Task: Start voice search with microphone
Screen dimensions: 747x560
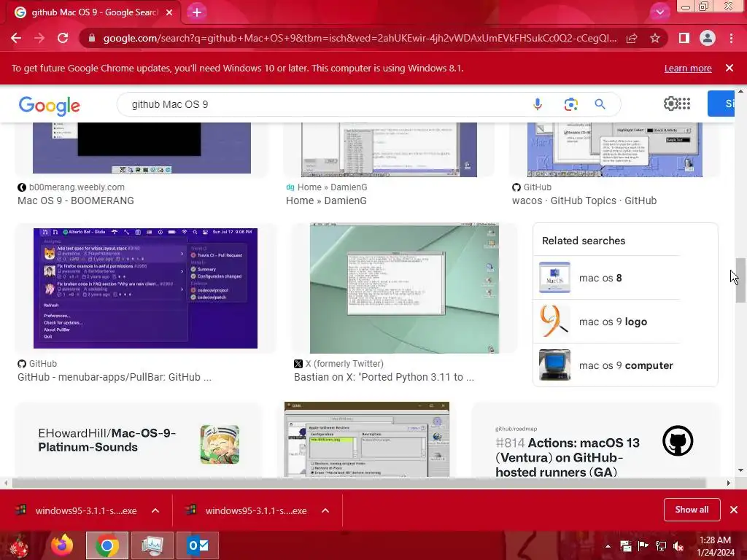Action: 538,104
